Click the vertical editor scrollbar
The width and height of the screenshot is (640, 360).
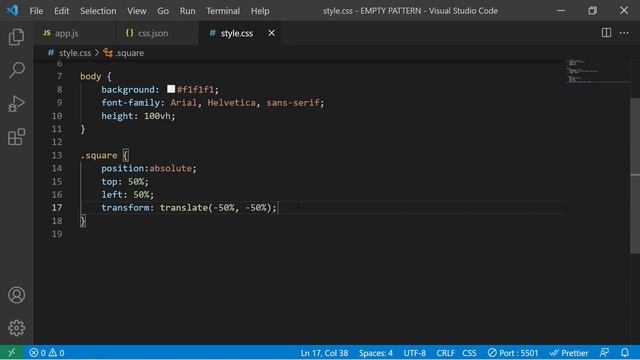635,176
